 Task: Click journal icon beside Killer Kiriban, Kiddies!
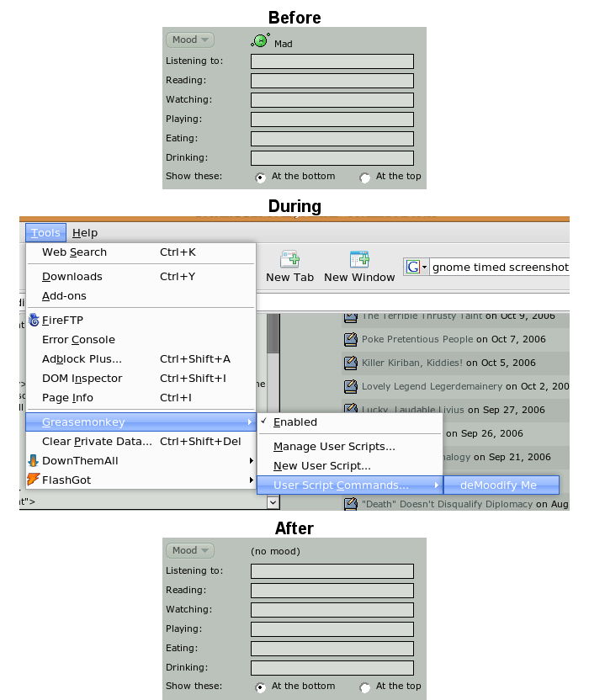coord(351,363)
